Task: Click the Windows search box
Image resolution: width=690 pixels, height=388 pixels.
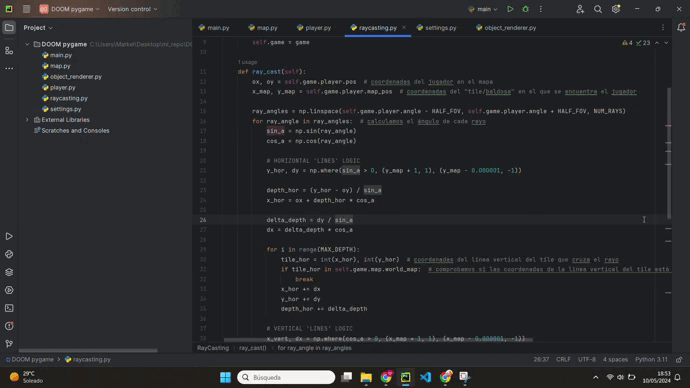Action: (286, 377)
